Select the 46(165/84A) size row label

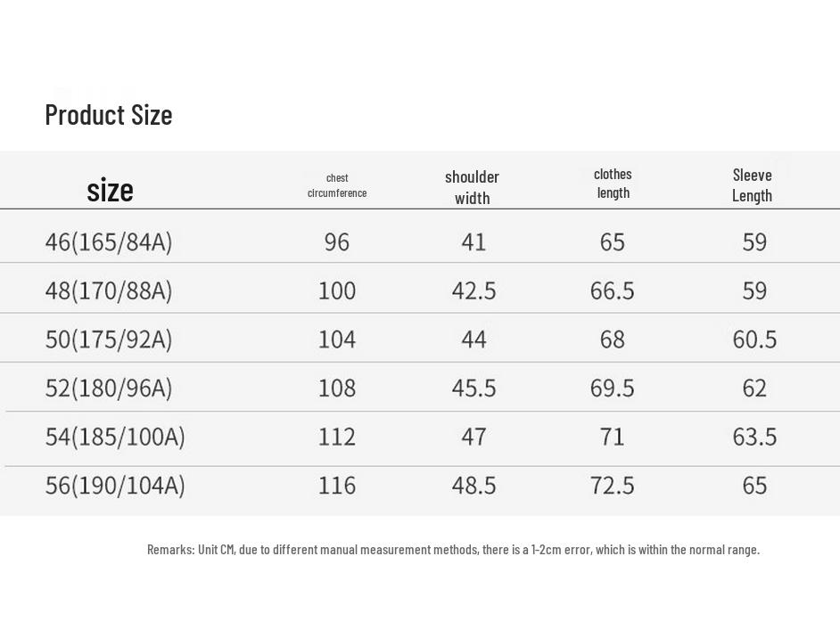tap(109, 242)
